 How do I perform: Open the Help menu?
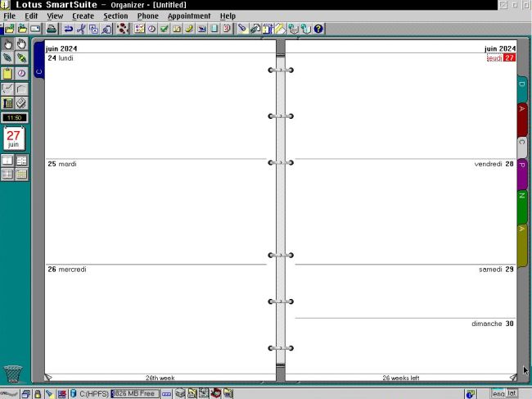pyautogui.click(x=228, y=16)
